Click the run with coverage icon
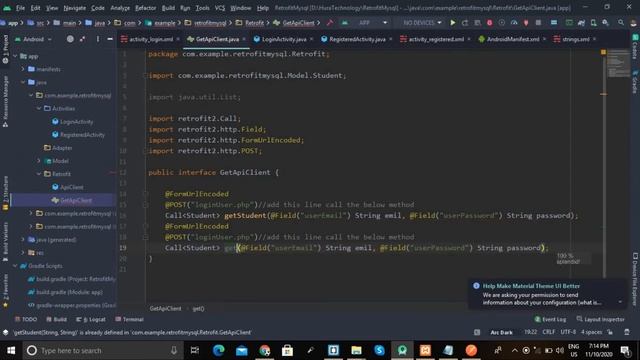This screenshot has height=360, width=640. [502, 23]
